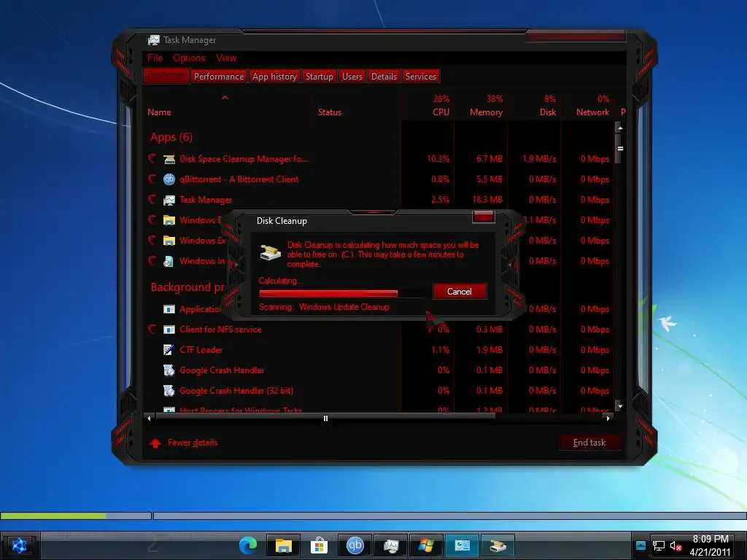Open Microsoft Edge from the taskbar

click(248, 545)
